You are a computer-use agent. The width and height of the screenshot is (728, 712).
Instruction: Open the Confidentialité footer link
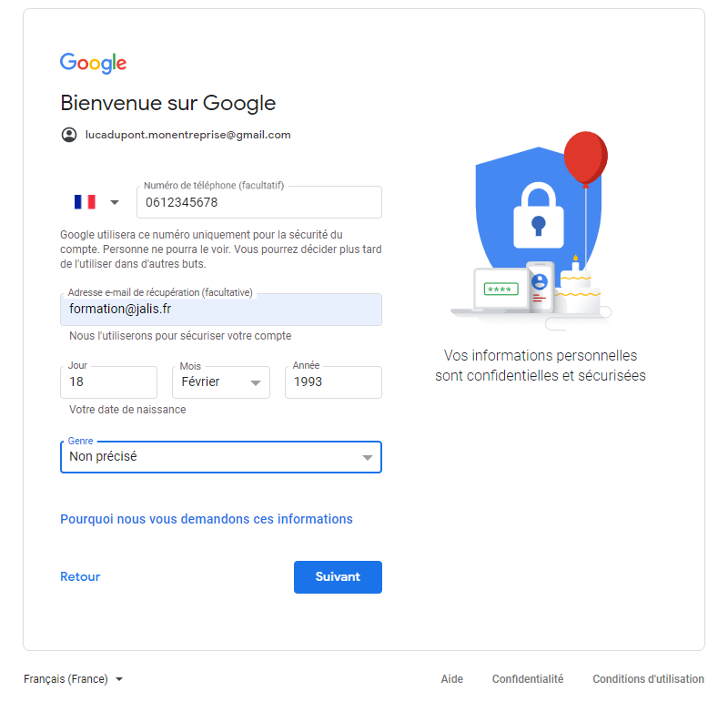(x=528, y=679)
